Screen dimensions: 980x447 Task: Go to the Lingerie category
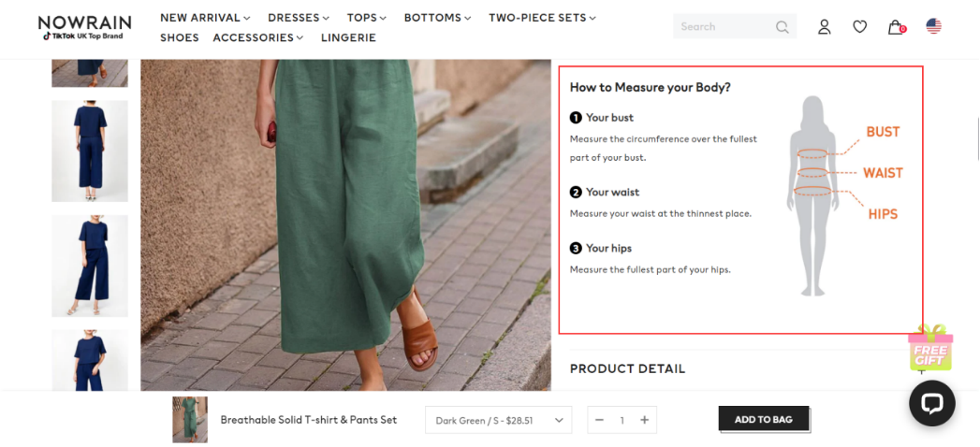(x=348, y=37)
